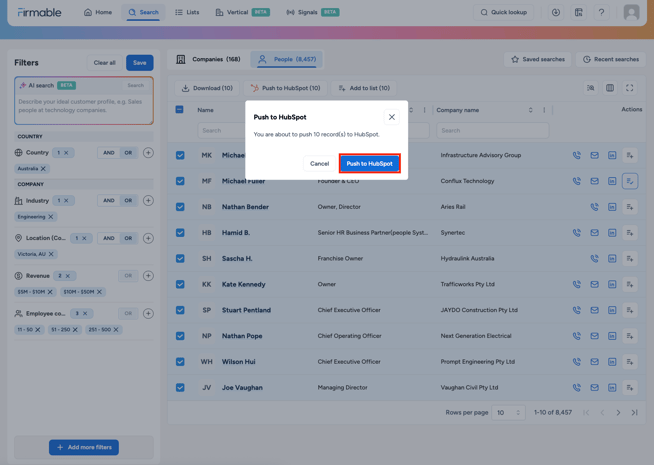Click phone icon for Wilson Hui
The image size is (654, 465).
[x=576, y=362]
